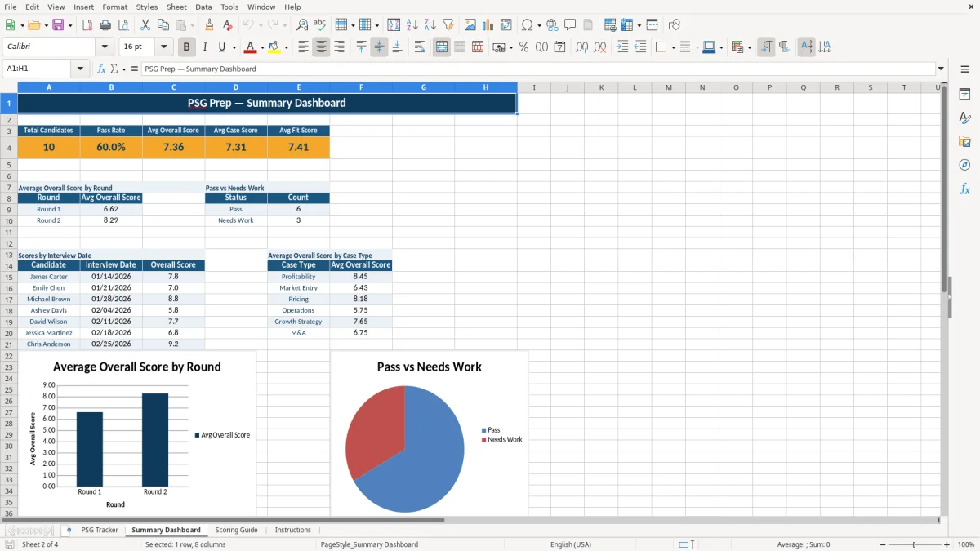Click English (USA) in the status bar
The width and height of the screenshot is (980, 551).
point(571,544)
